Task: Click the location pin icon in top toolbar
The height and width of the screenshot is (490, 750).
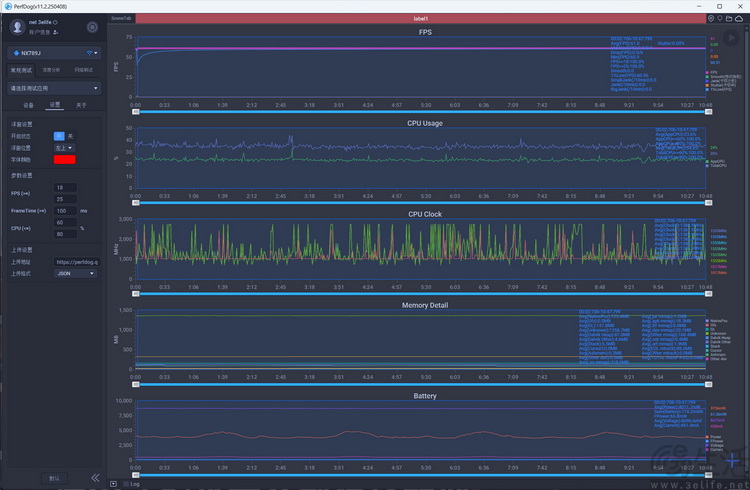Action: [711, 18]
